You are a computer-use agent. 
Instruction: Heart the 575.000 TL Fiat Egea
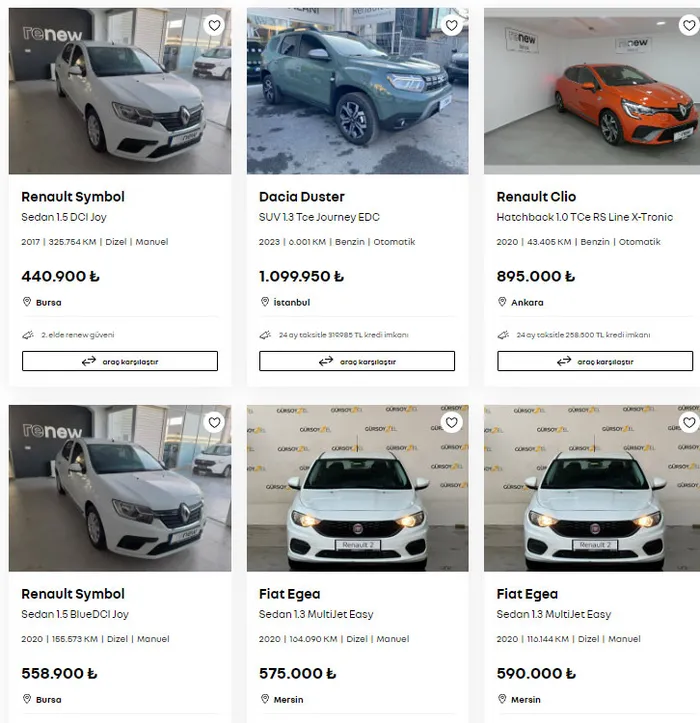coord(451,422)
